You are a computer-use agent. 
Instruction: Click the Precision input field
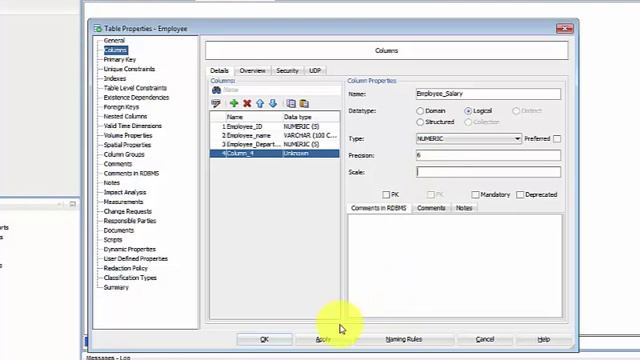pyautogui.click(x=488, y=155)
